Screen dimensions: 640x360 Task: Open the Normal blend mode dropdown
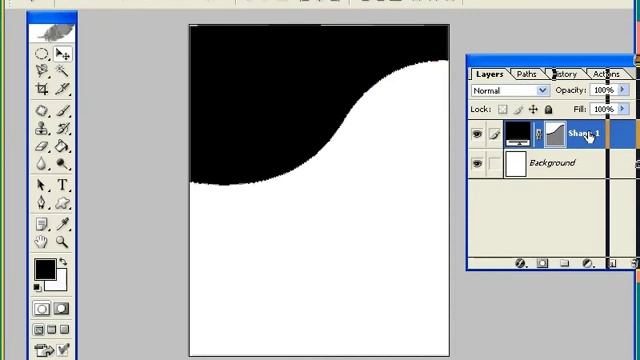tap(542, 90)
